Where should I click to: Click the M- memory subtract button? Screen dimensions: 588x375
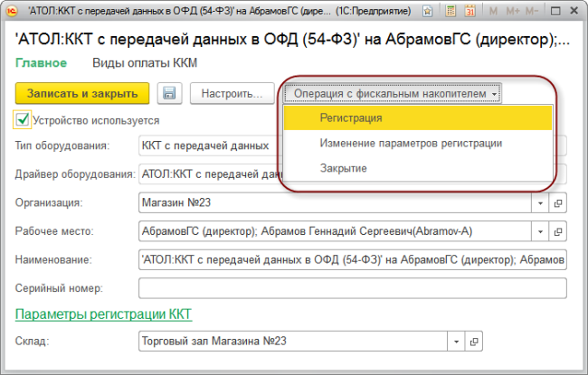[x=532, y=11]
